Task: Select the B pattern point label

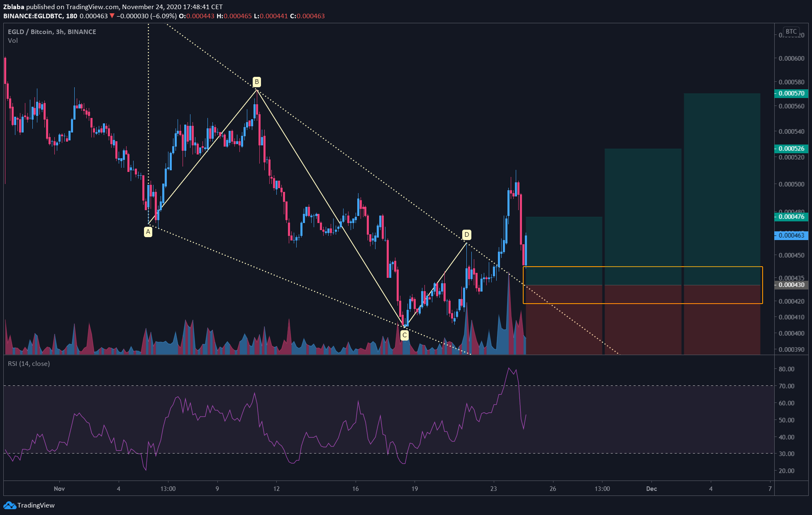Action: [x=257, y=82]
